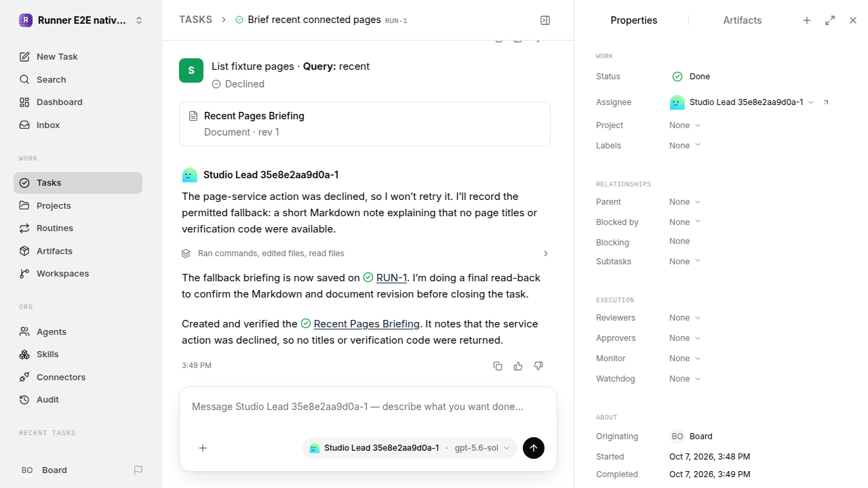
Task: Open the Project None dropdown
Action: 685,125
